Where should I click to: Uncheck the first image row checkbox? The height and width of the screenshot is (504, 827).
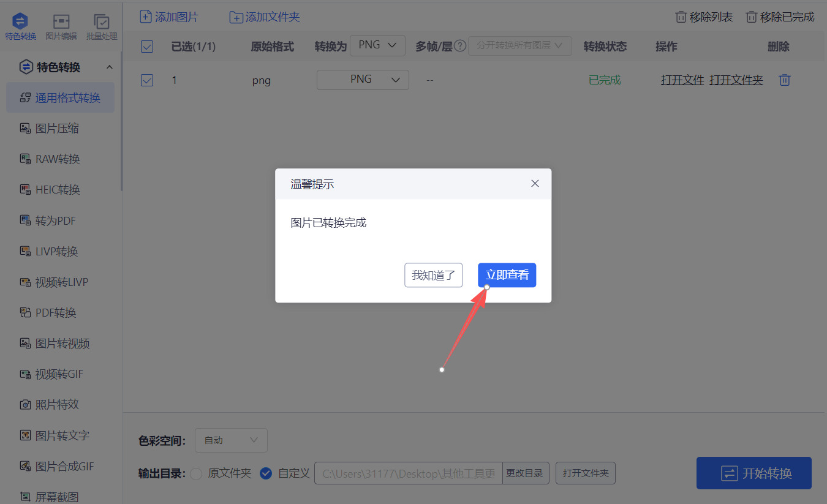click(146, 80)
